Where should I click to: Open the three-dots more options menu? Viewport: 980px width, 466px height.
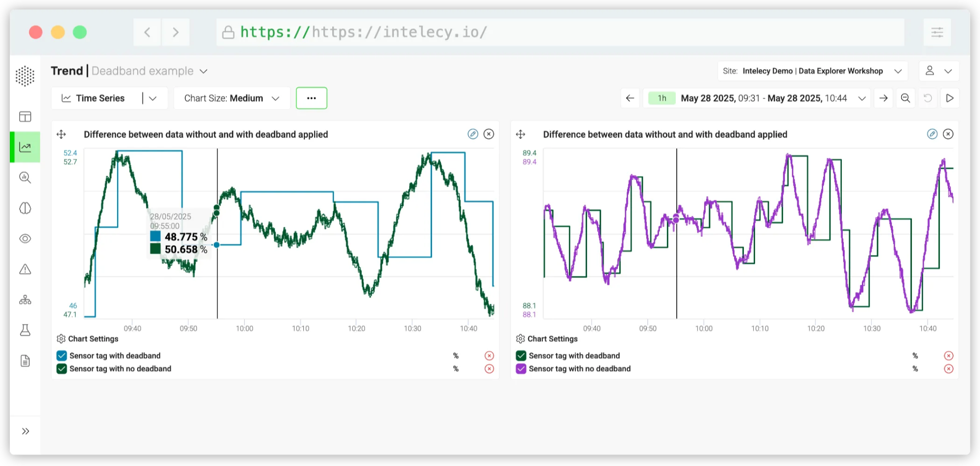[x=311, y=98]
